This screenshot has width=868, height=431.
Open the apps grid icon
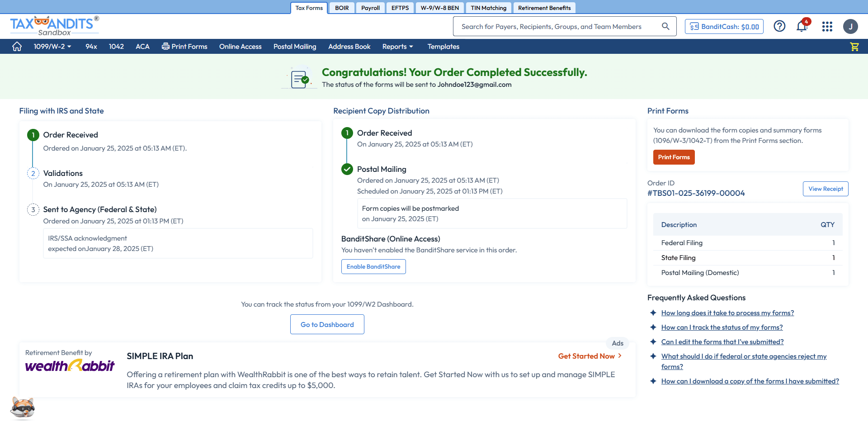pyautogui.click(x=827, y=27)
